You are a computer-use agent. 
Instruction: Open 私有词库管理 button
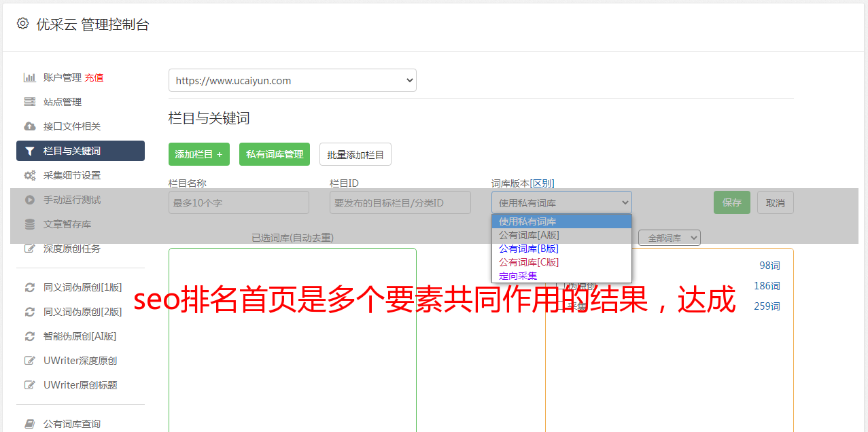[275, 154]
